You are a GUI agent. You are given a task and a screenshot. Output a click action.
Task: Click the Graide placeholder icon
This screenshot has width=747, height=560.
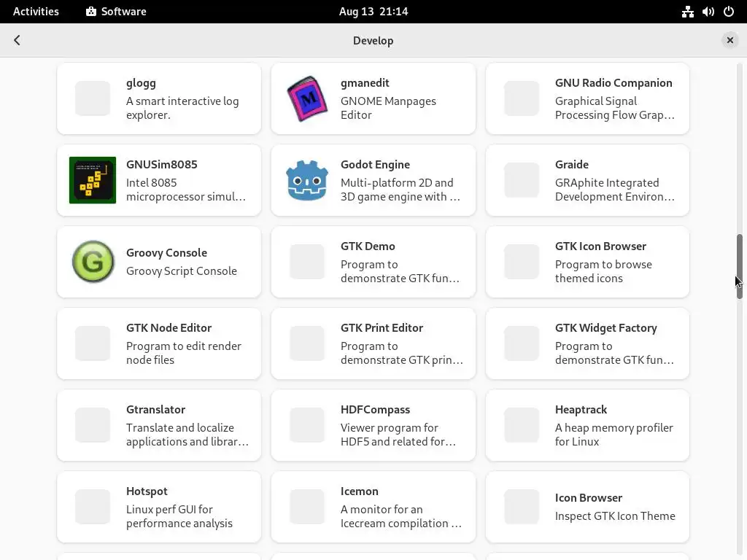pyautogui.click(x=522, y=180)
